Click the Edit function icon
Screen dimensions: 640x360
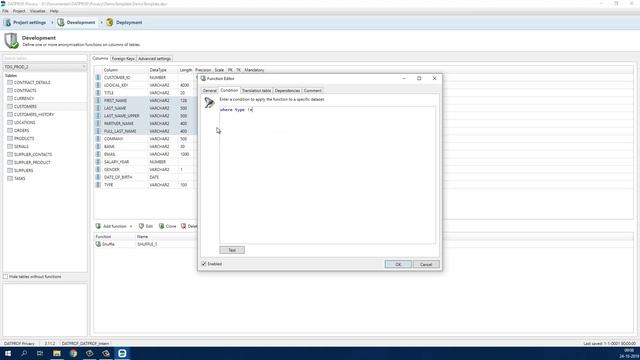pyautogui.click(x=141, y=226)
